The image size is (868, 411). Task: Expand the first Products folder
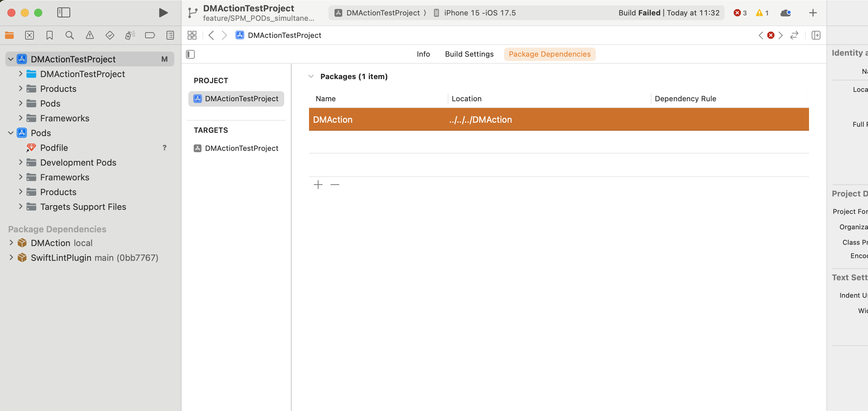[20, 89]
